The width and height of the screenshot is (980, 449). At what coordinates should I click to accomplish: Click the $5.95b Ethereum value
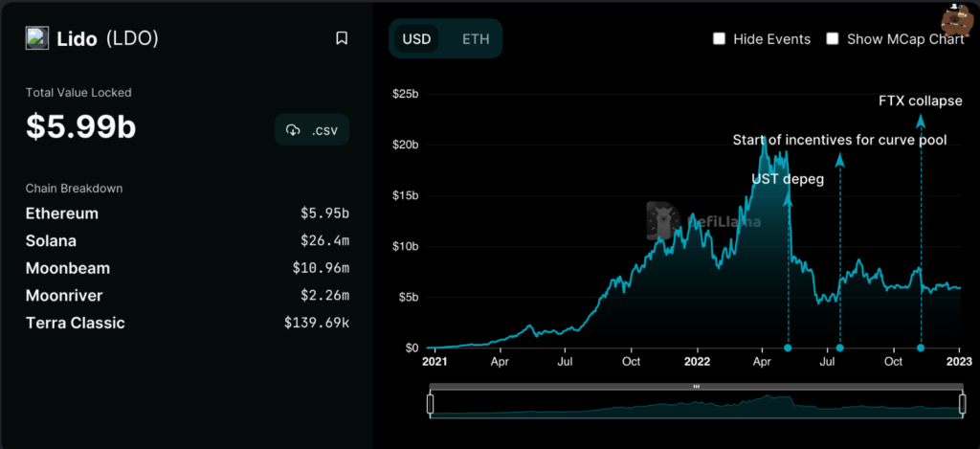coord(324,213)
